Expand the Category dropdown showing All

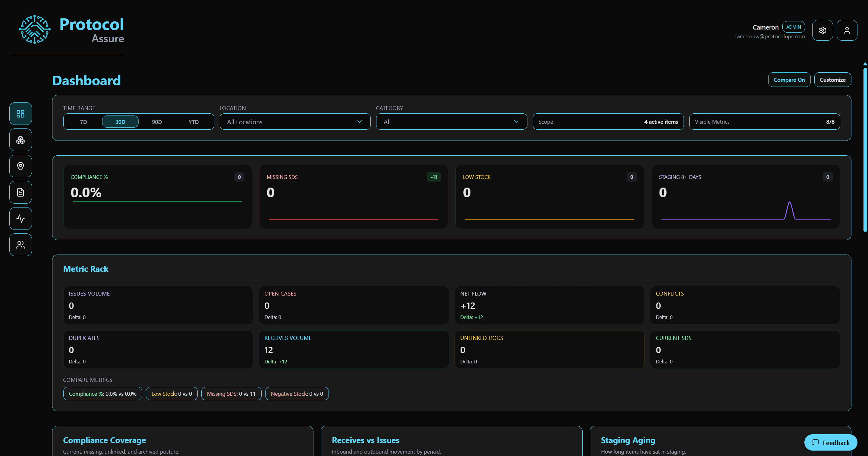tap(451, 122)
